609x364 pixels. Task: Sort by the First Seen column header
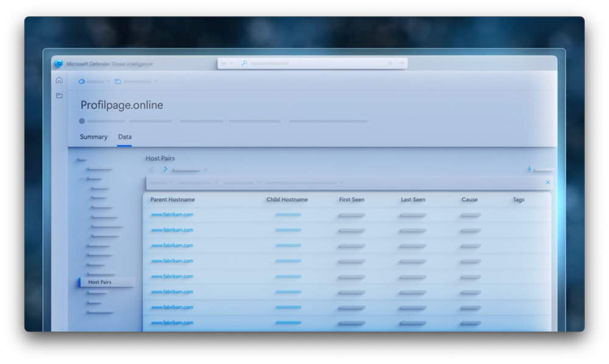point(352,199)
